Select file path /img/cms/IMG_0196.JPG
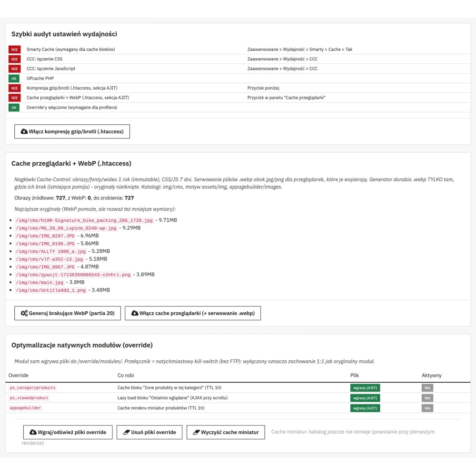Image resolution: width=476 pixels, height=476 pixels. (45, 243)
